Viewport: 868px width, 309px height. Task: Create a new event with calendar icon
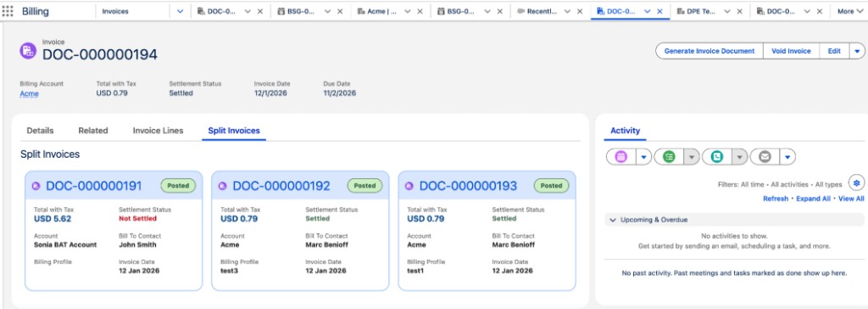tap(621, 157)
